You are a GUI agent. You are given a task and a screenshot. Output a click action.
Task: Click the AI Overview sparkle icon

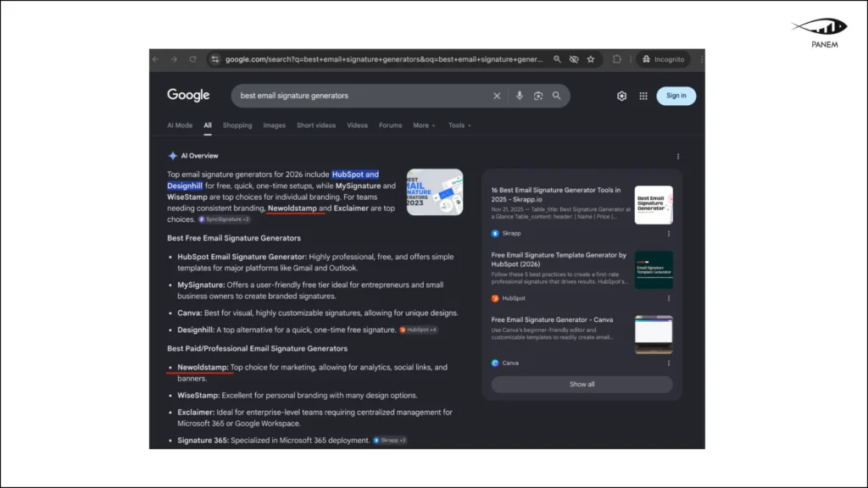point(173,156)
